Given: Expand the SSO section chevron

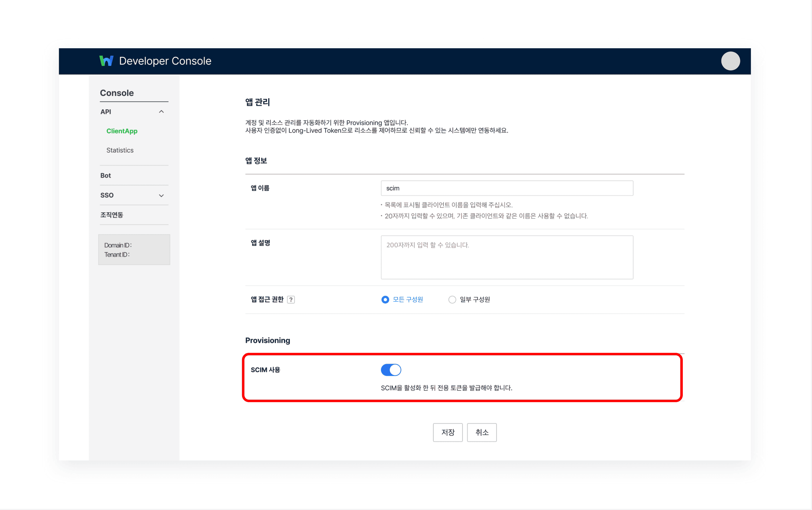Looking at the screenshot, I should tap(161, 196).
